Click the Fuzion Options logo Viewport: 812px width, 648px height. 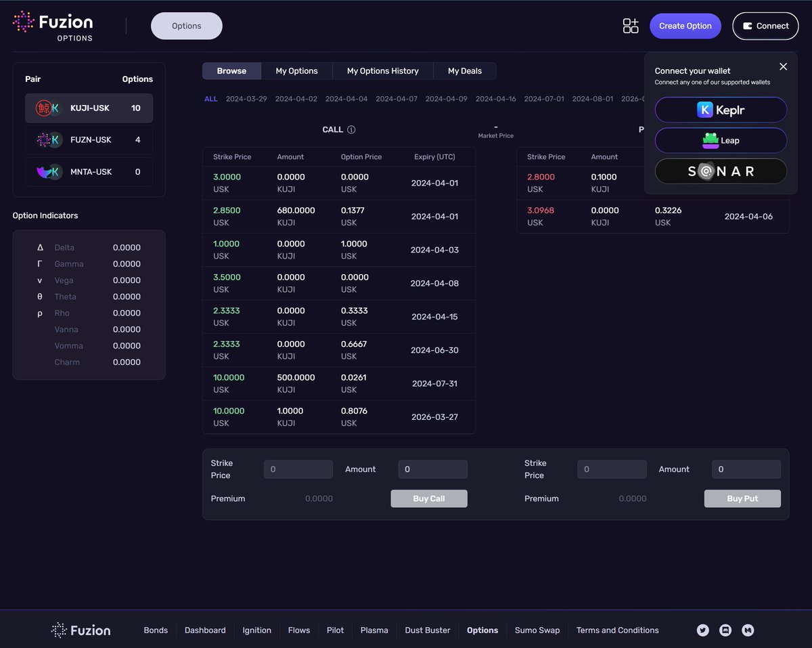click(53, 26)
